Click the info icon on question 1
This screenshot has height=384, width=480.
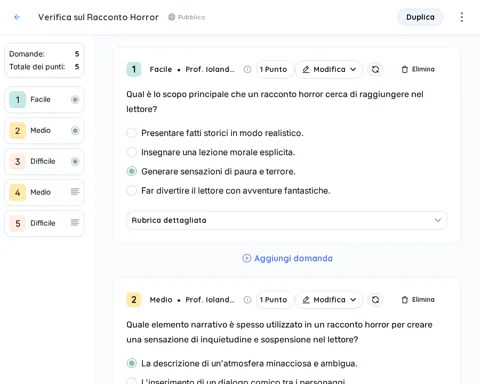[247, 69]
